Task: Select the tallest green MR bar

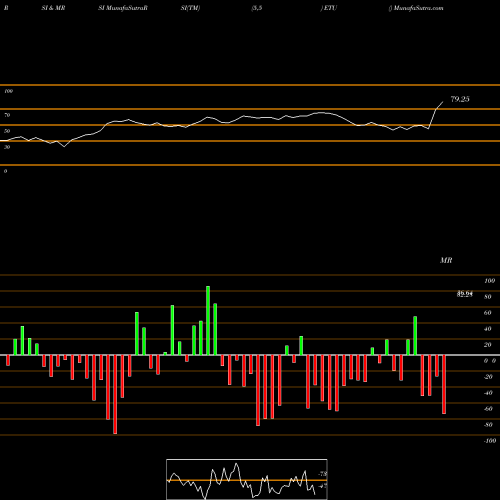Action: pyautogui.click(x=208, y=320)
